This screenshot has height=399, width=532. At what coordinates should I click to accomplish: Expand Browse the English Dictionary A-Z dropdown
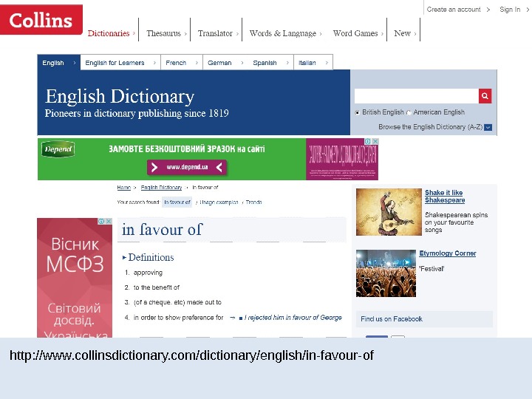coord(488,127)
